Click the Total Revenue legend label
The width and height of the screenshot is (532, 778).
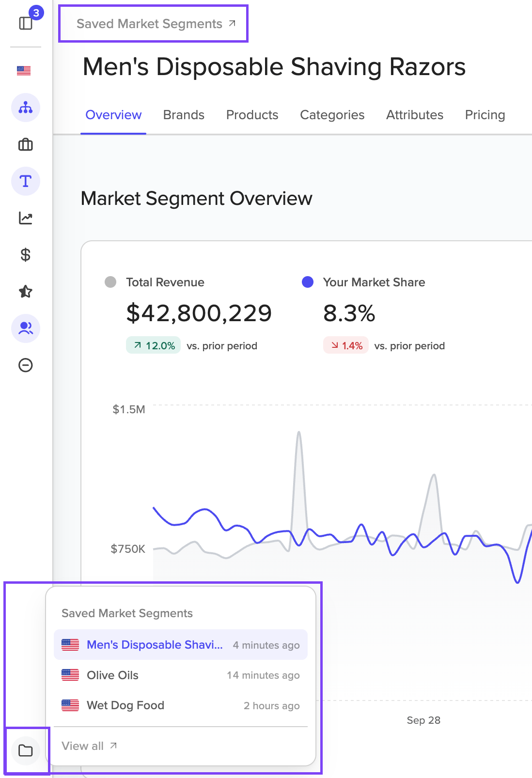coord(165,282)
